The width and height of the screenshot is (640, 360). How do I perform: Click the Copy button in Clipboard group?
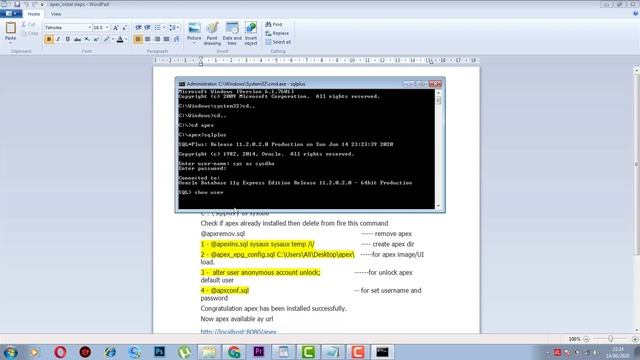(x=29, y=33)
